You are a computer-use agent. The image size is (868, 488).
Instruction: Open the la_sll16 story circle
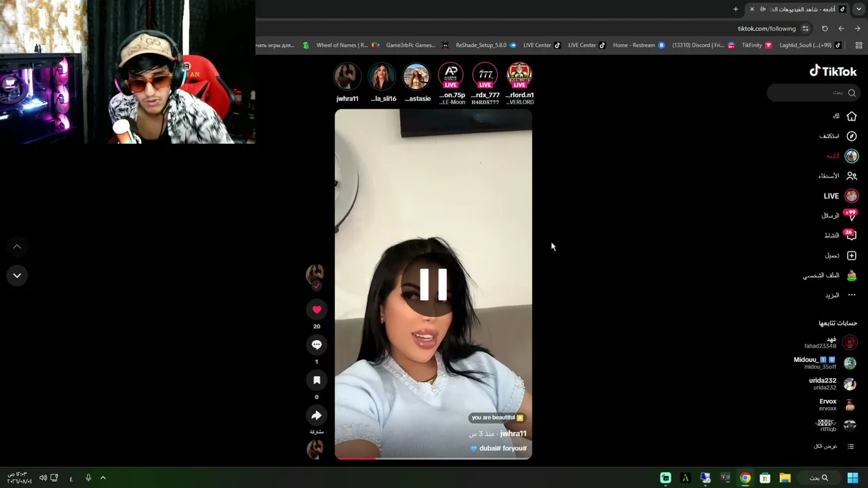click(x=382, y=77)
